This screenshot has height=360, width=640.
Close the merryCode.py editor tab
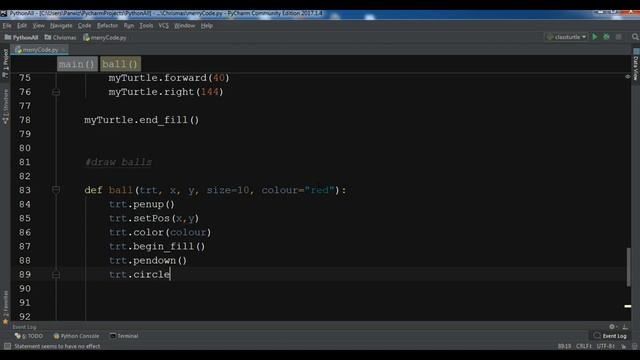pos(64,50)
